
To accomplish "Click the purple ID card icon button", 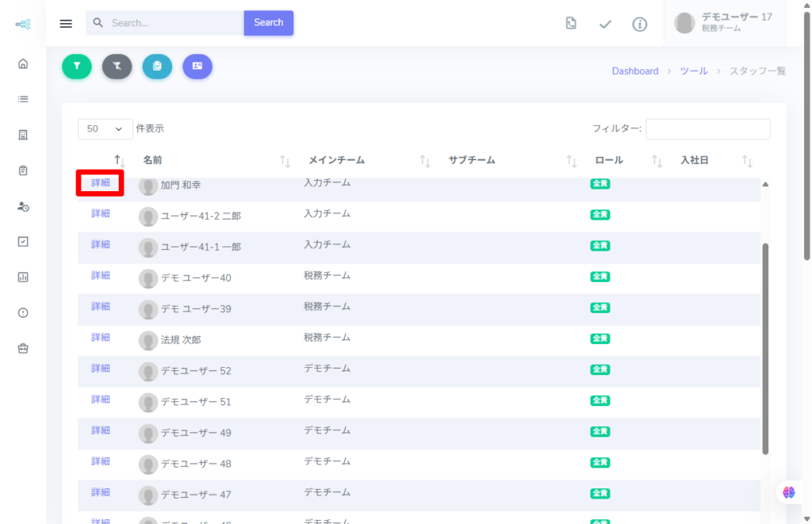I will (x=197, y=67).
